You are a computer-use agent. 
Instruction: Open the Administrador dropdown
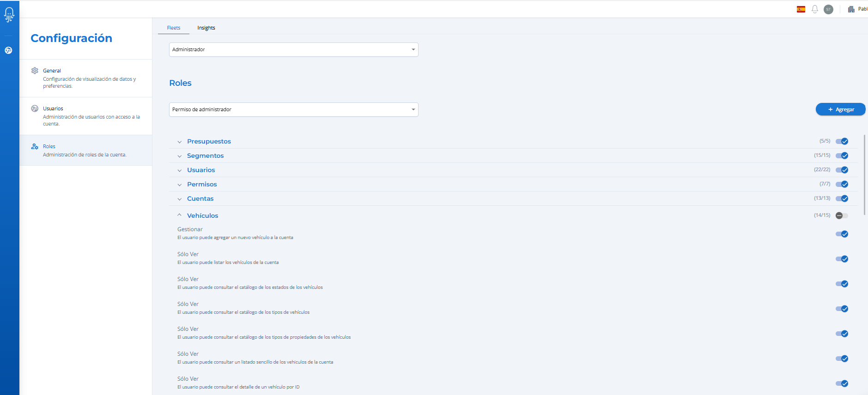click(293, 49)
